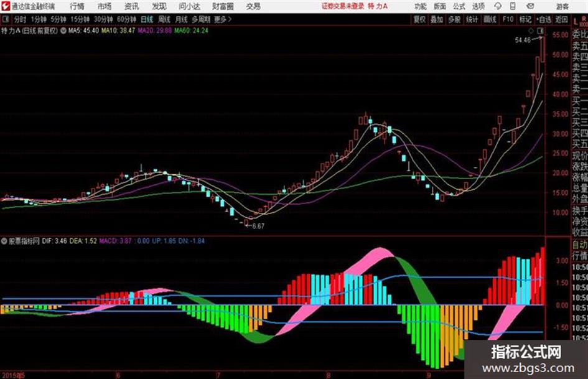Click the 统计 statistics button
Screen dimensions: 588x379
pos(472,19)
